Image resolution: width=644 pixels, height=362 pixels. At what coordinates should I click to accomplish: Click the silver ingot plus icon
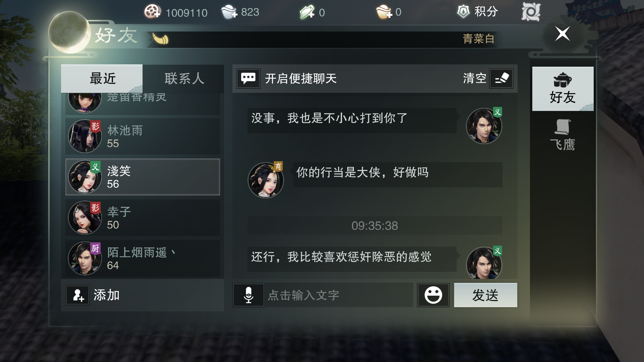pos(229,12)
